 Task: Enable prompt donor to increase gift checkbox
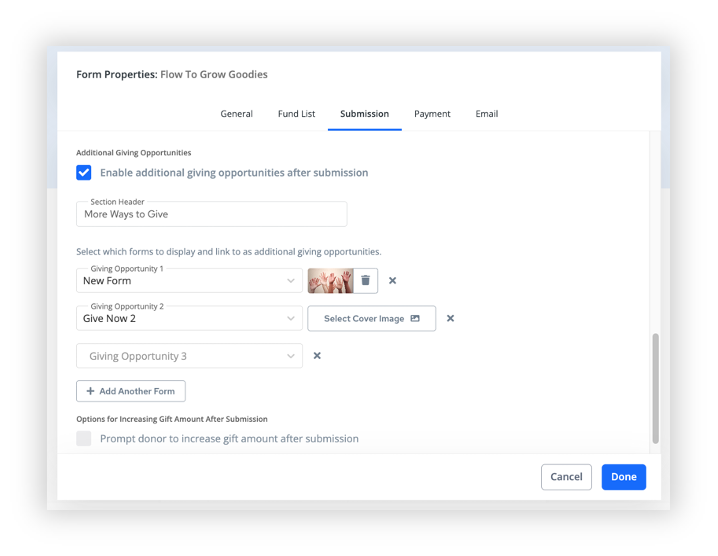coord(84,438)
